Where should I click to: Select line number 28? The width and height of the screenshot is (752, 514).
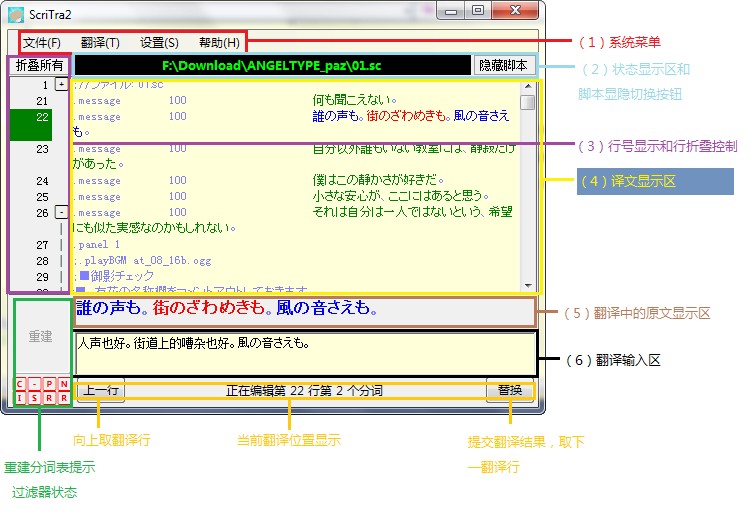tap(42, 261)
